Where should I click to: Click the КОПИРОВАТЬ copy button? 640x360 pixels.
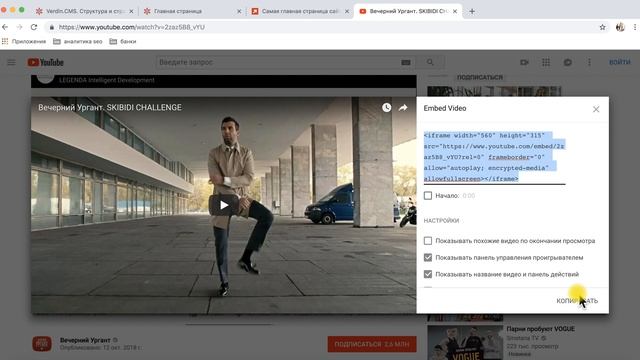(x=577, y=301)
